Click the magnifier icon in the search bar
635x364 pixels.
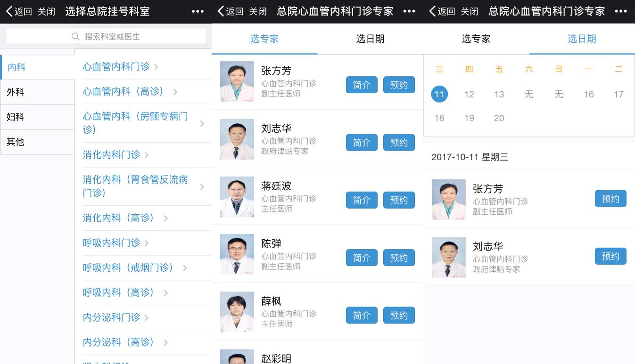75,36
